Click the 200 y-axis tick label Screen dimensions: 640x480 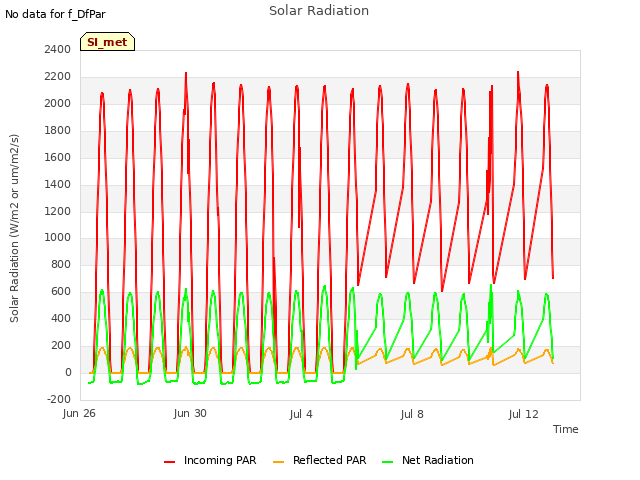[x=61, y=345]
